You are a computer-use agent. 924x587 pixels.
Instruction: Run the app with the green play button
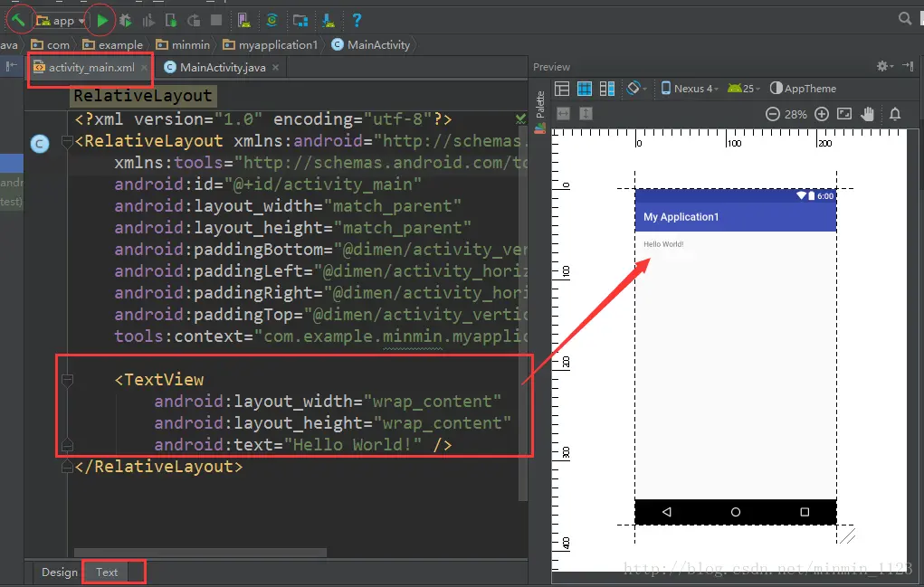[x=102, y=21]
